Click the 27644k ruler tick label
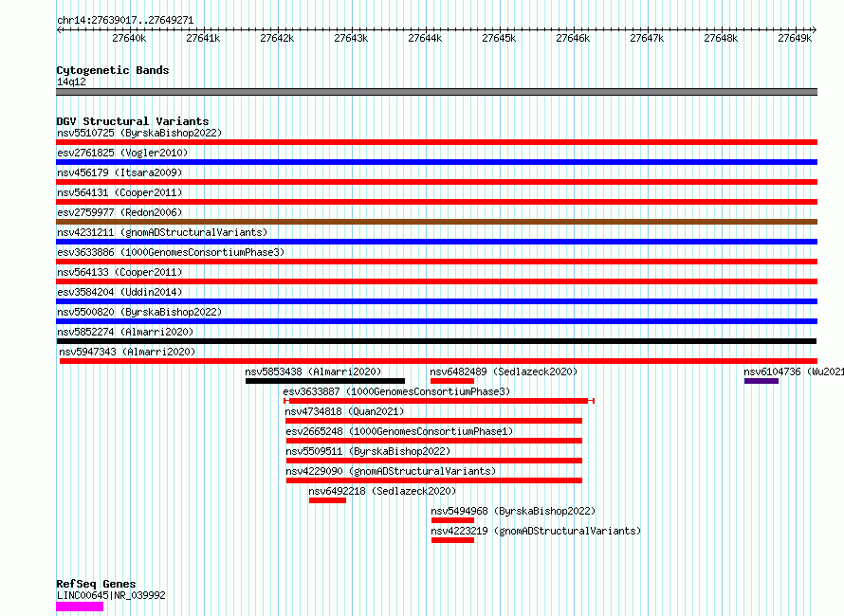Screen dimensions: 844x616 425,38
